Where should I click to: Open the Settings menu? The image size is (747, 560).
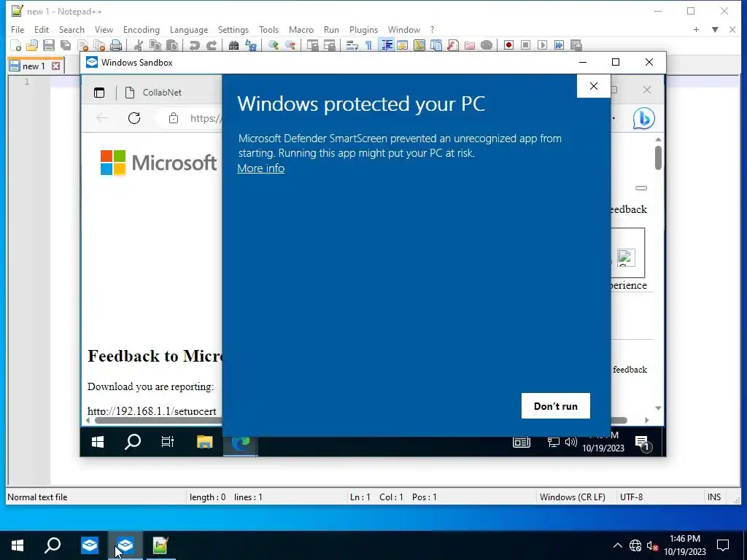pyautogui.click(x=233, y=29)
